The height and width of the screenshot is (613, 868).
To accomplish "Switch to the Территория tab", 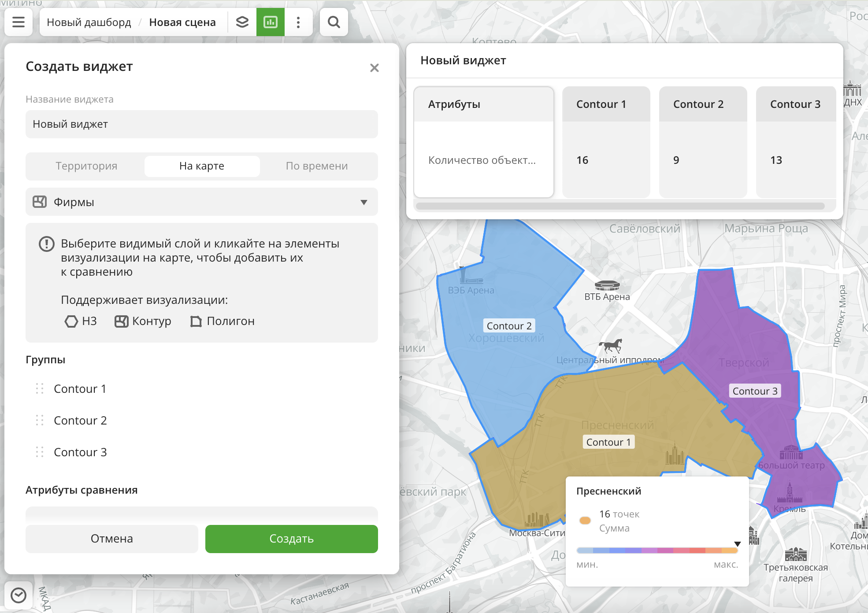I will click(x=86, y=166).
